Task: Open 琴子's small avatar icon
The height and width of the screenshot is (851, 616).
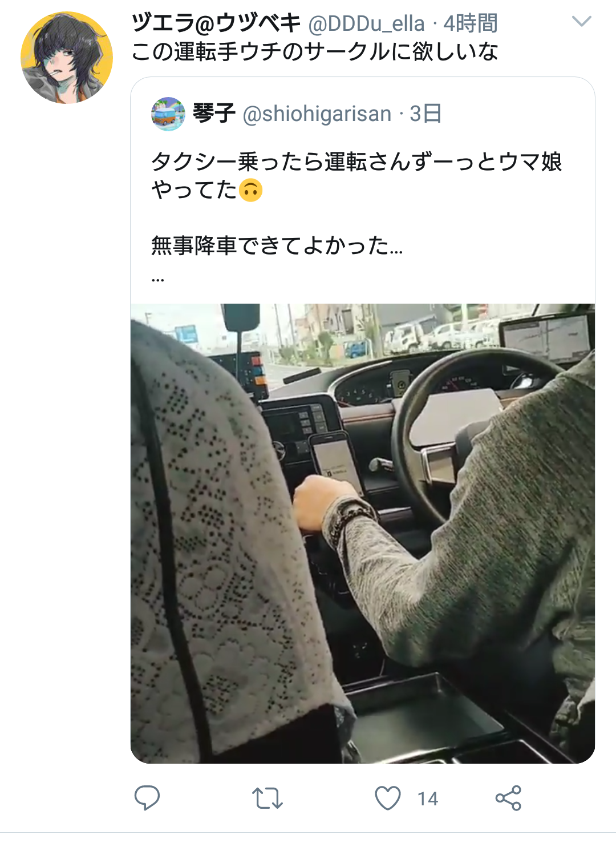Action: [168, 114]
